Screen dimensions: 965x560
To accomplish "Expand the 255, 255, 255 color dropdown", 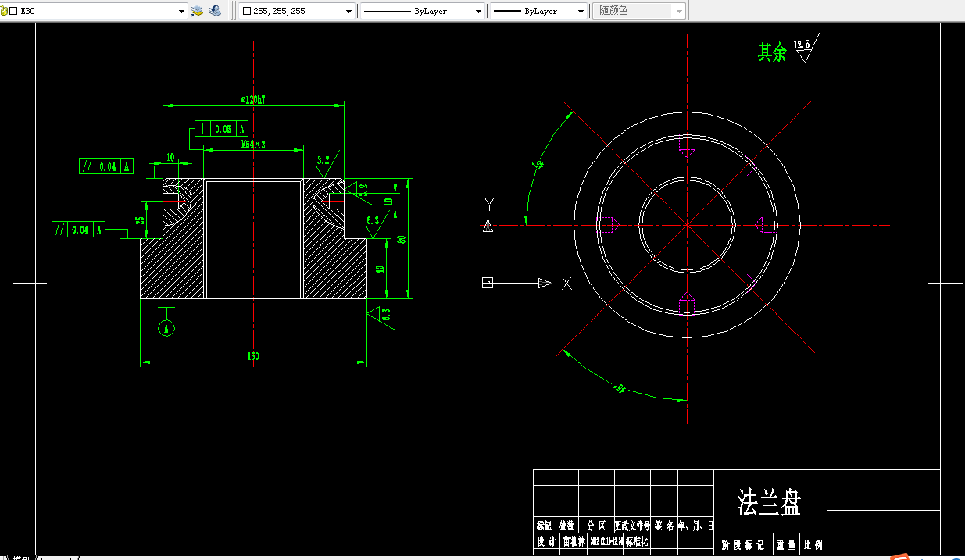I will coord(349,12).
